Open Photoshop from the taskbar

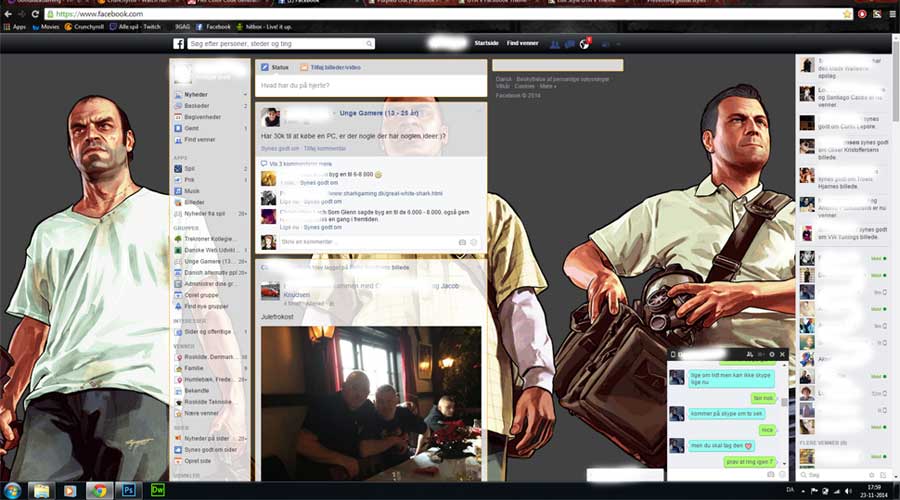pyautogui.click(x=129, y=490)
